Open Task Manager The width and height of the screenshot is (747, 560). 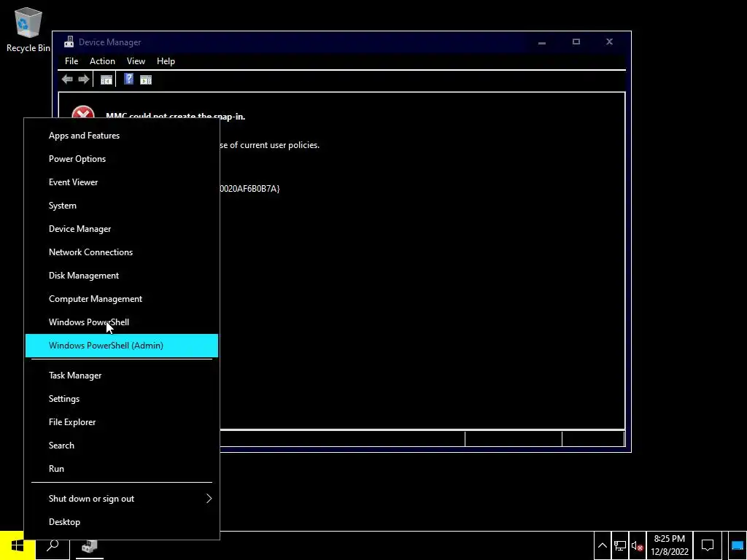pyautogui.click(x=122, y=376)
